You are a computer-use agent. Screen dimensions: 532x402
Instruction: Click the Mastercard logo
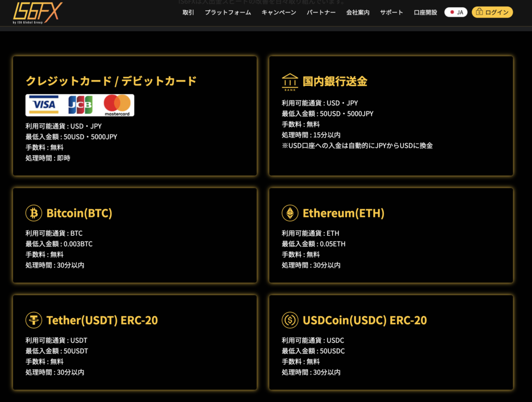point(117,105)
